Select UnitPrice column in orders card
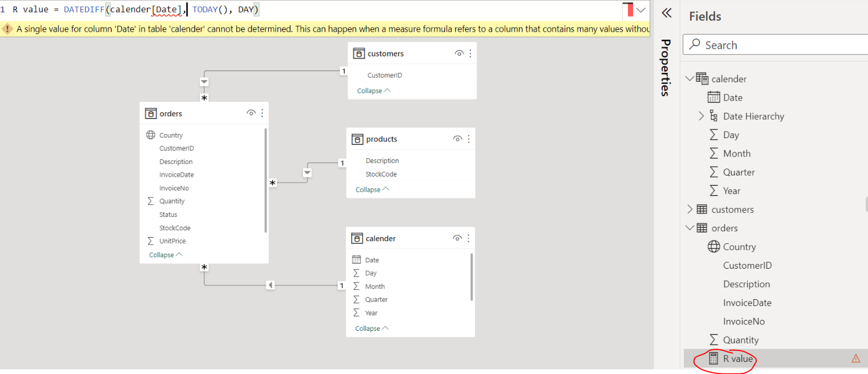This screenshot has height=374, width=868. [173, 241]
